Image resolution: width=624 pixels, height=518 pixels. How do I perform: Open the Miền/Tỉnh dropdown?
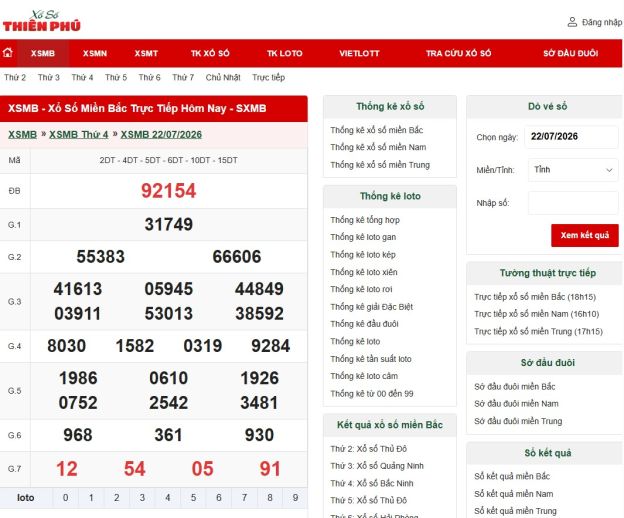pyautogui.click(x=573, y=170)
